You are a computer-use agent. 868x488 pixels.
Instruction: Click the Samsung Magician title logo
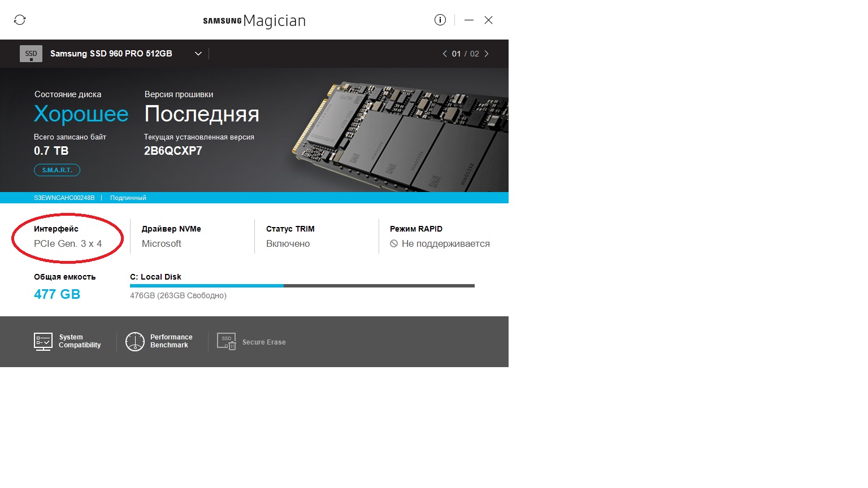254,21
